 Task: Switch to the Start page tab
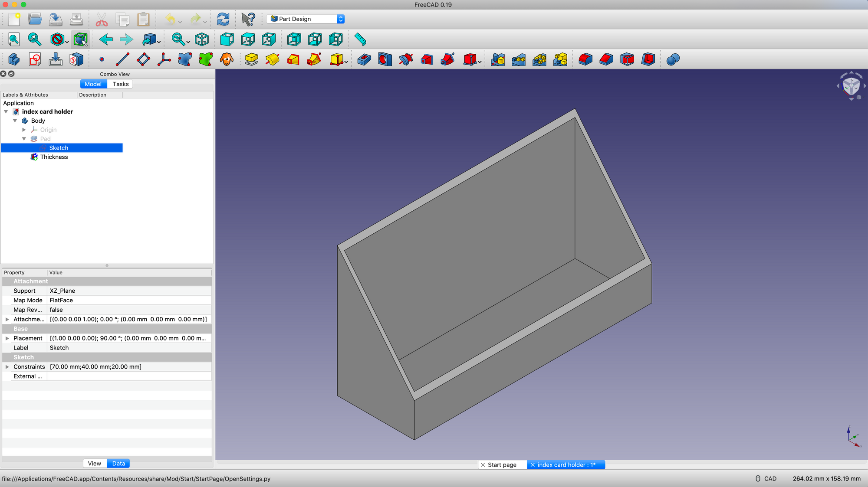coord(502,464)
